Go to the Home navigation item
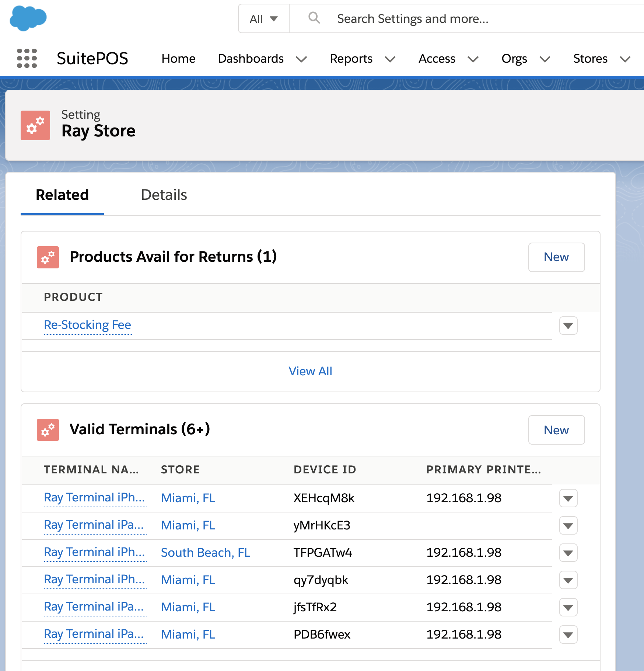644x671 pixels. 178,59
